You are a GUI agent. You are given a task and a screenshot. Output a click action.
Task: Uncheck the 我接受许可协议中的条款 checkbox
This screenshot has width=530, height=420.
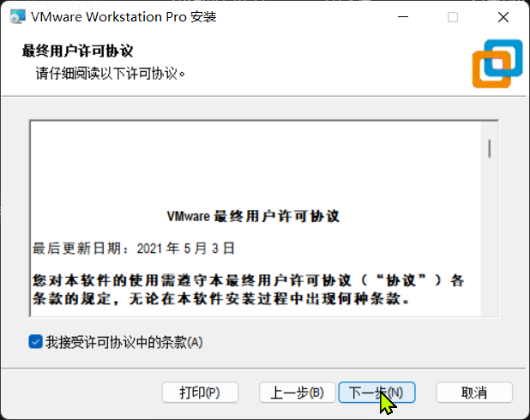click(x=35, y=342)
